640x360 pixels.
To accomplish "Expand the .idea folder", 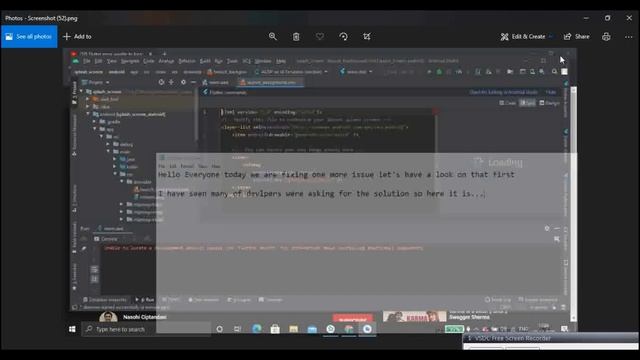I will [88, 107].
